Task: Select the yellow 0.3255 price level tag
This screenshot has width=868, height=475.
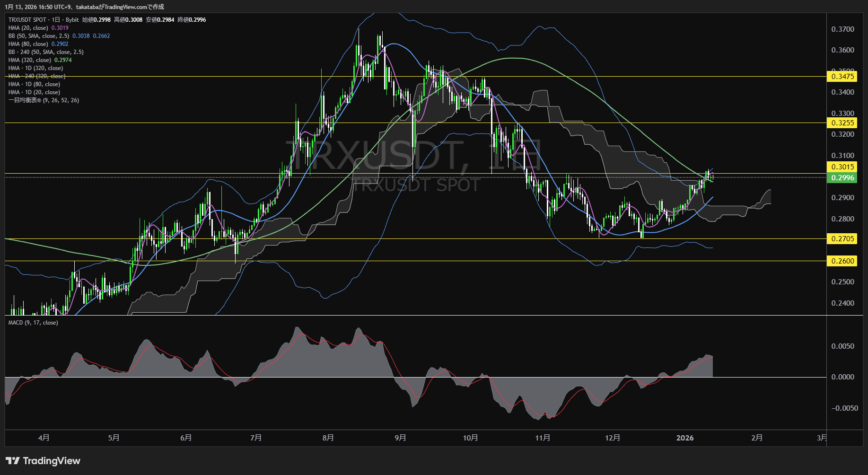Action: 842,123
